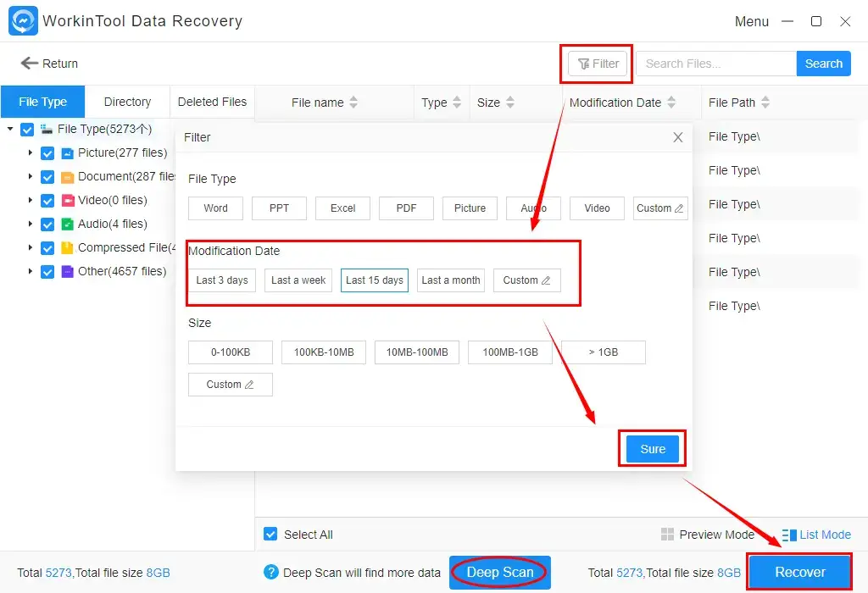Image resolution: width=868 pixels, height=593 pixels.
Task: Uncheck the File Type(5273) root checkbox
Action: pyautogui.click(x=27, y=130)
